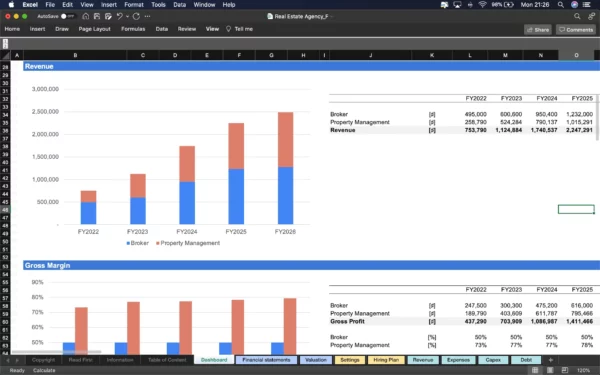600x375 pixels.
Task: Open the Review ribbon tab
Action: (187, 29)
